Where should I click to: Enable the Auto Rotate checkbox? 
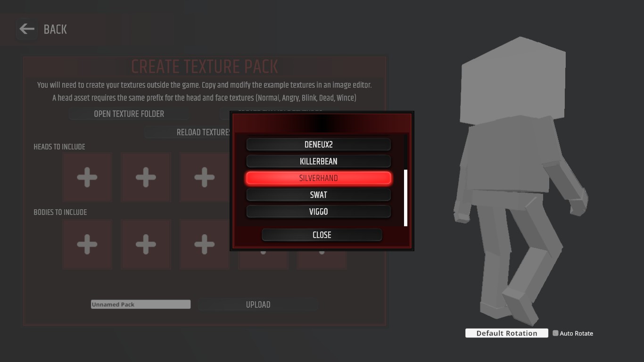[x=555, y=333]
